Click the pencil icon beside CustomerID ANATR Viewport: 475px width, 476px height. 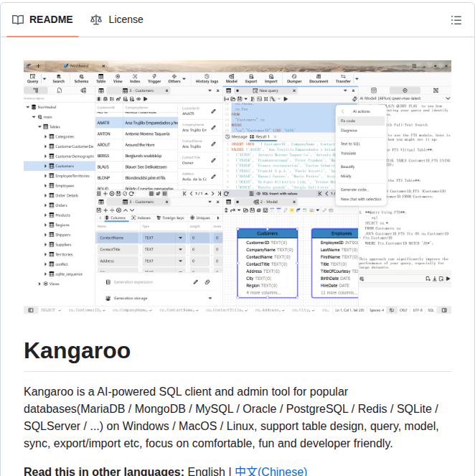click(x=214, y=111)
